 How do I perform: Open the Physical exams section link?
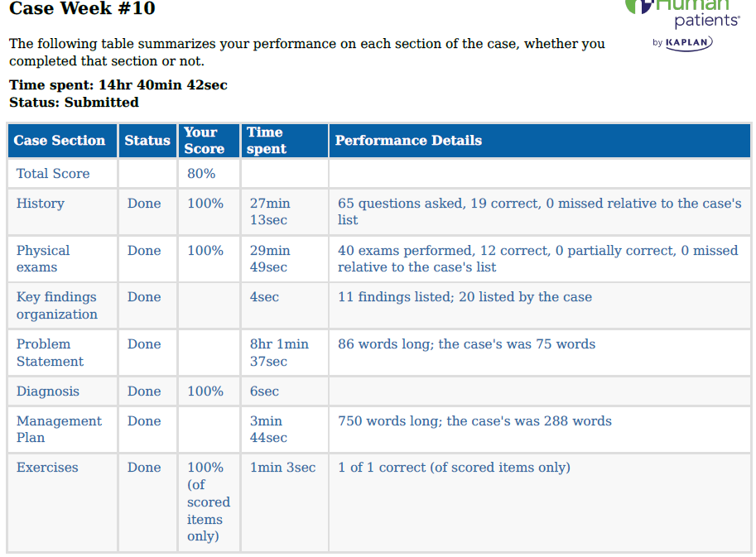(x=43, y=259)
